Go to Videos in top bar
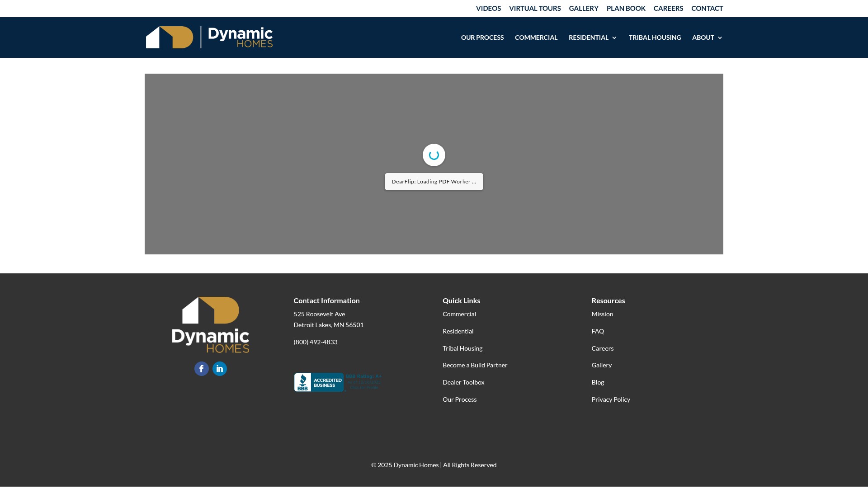 tap(488, 8)
